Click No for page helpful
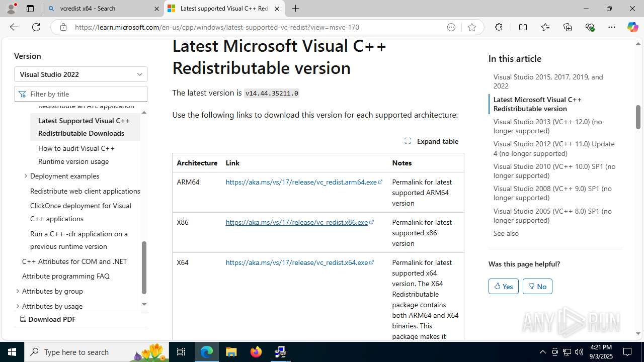 pyautogui.click(x=537, y=287)
